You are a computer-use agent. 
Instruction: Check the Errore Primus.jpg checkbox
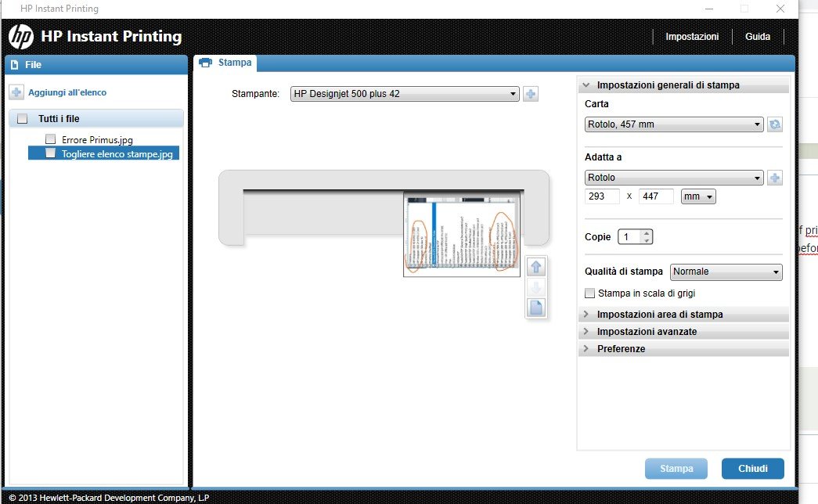click(51, 139)
